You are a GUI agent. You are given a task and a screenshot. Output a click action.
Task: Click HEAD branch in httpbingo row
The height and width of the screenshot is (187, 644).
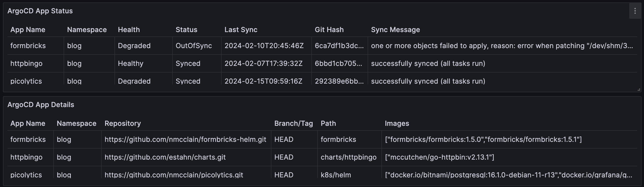point(284,157)
